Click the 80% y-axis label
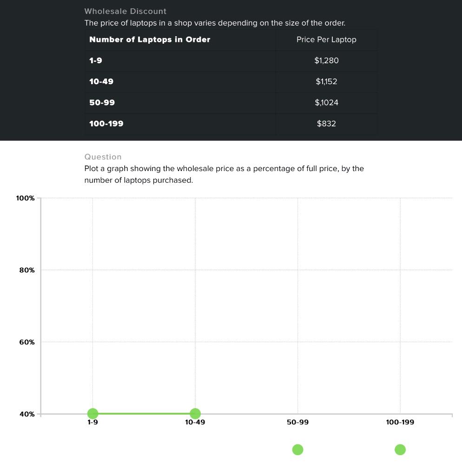This screenshot has width=462, height=476. [x=27, y=270]
